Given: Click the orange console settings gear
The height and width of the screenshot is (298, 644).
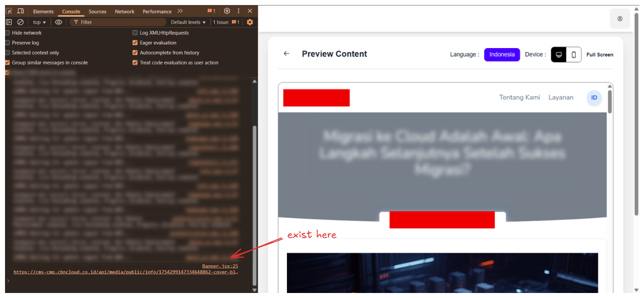Looking at the screenshot, I should 250,22.
